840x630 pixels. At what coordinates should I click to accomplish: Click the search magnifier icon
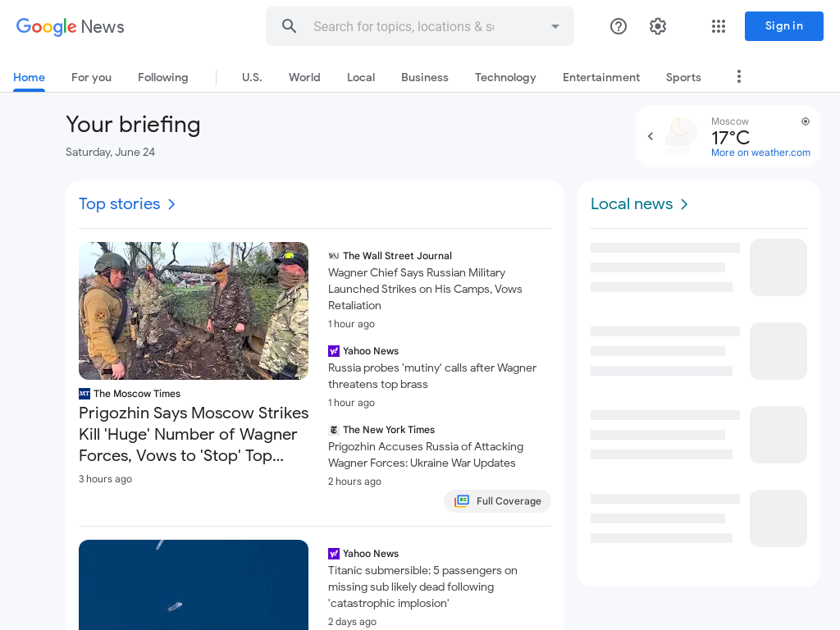[x=290, y=26]
